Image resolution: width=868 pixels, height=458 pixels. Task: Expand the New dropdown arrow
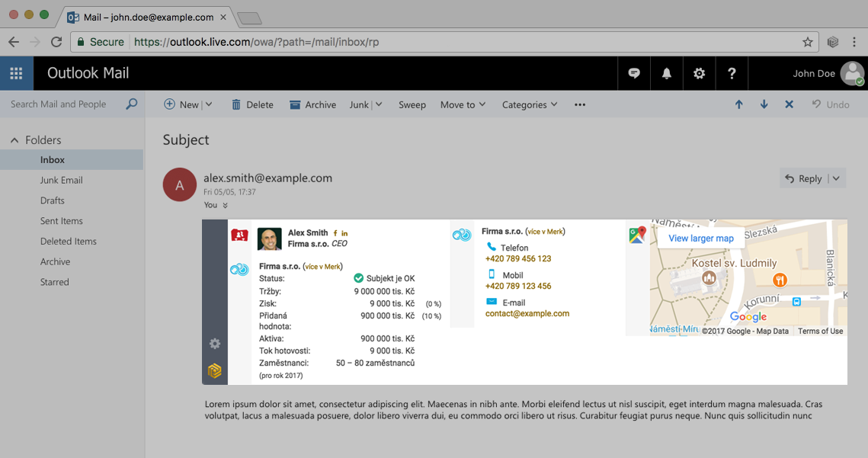(209, 104)
